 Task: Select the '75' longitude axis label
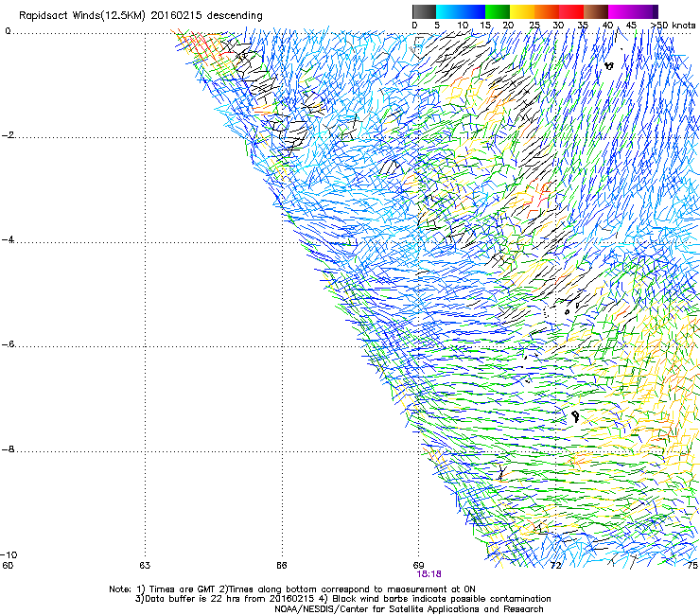pos(692,566)
